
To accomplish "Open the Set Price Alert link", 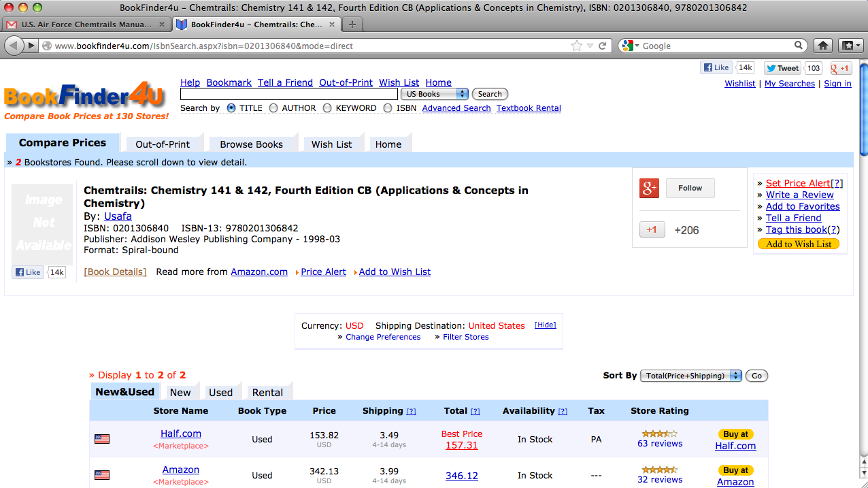I will 798,183.
